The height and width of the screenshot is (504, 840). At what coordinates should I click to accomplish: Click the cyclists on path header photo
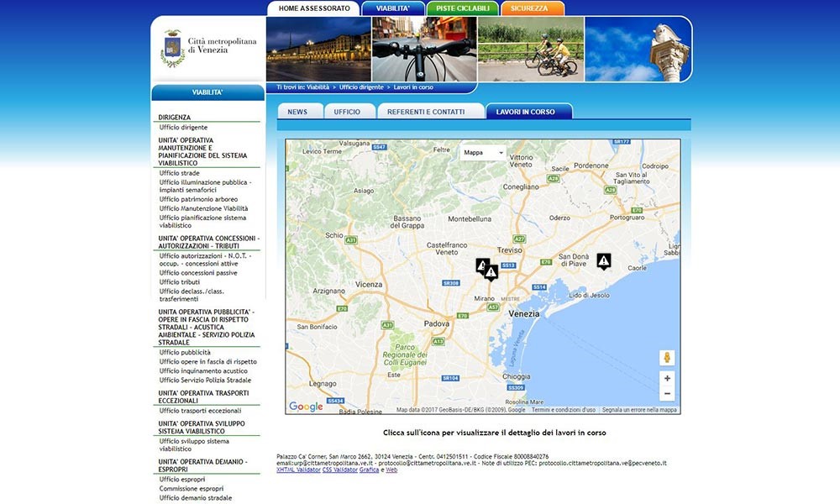531,49
